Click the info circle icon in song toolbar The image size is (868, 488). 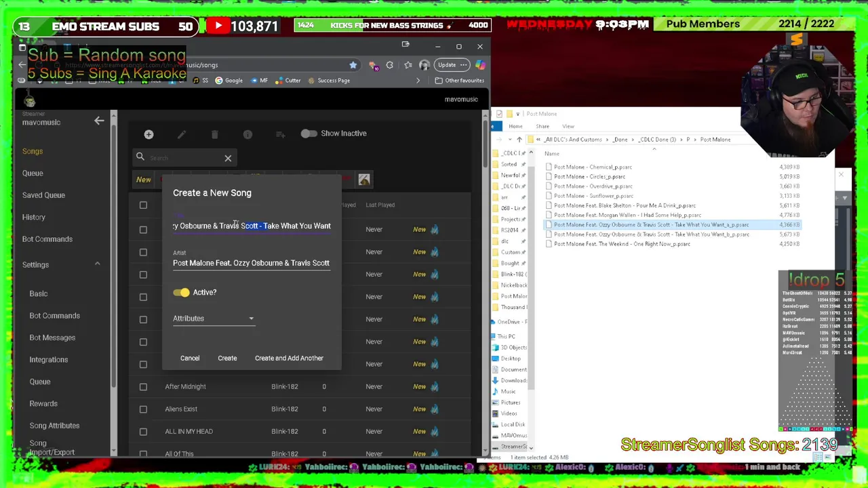(x=248, y=134)
